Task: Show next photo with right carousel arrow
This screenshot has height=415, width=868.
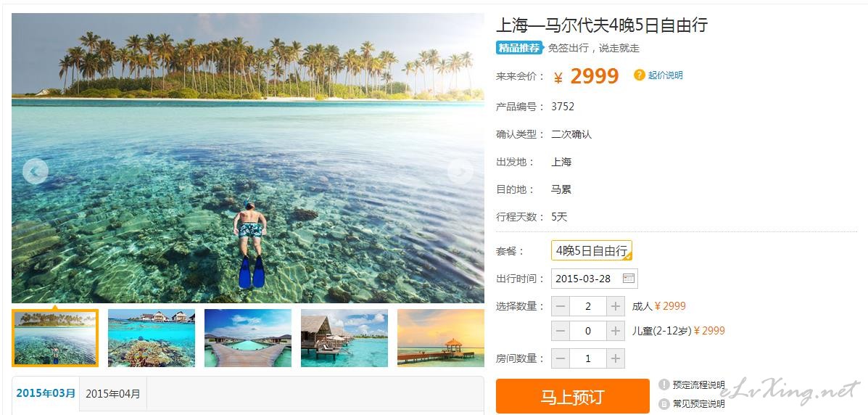Action: (x=460, y=172)
